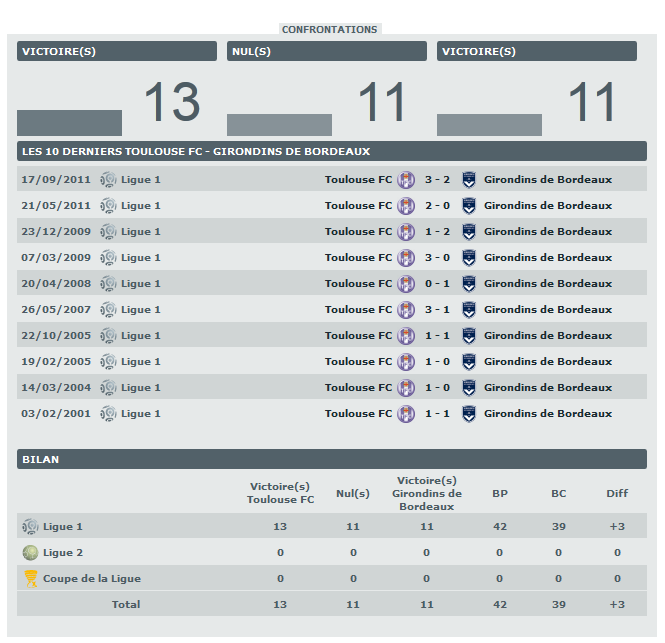Click Bordeaux crest in 21/05/2011 match row
This screenshot has height=643, width=665.
pos(468,206)
